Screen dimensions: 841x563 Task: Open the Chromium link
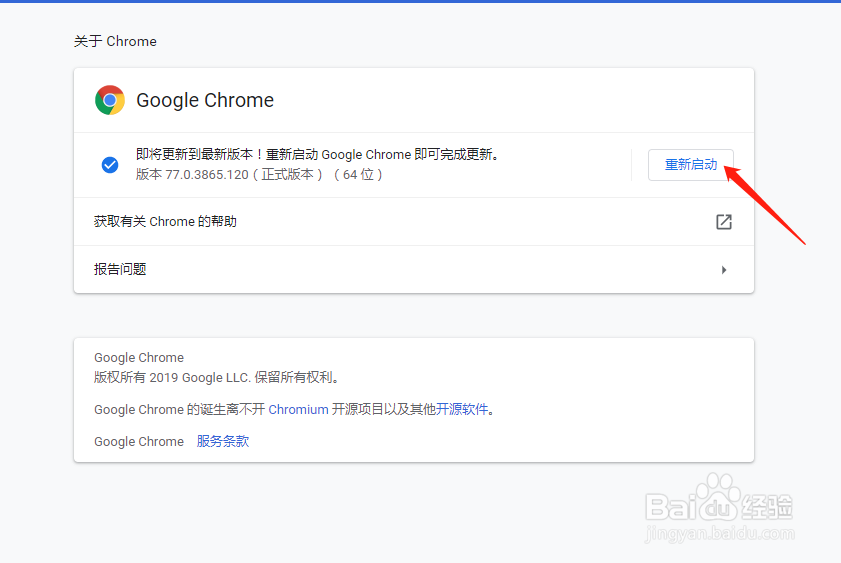click(298, 409)
